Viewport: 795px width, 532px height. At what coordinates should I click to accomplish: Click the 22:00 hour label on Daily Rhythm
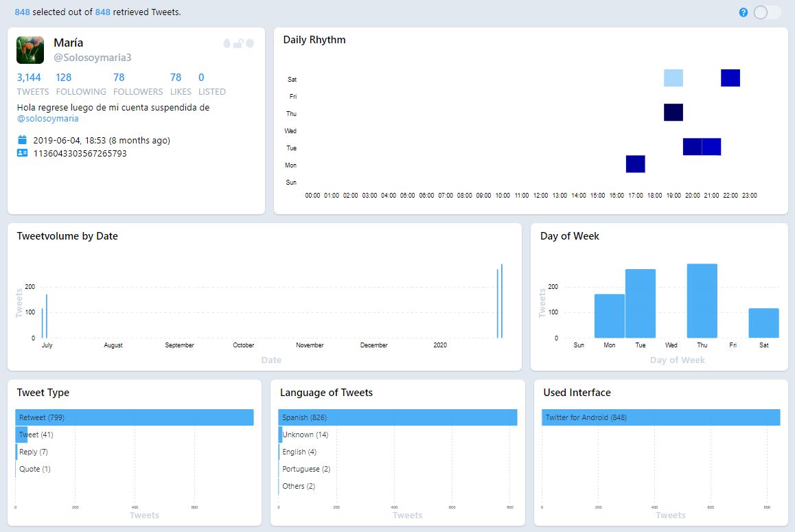730,195
